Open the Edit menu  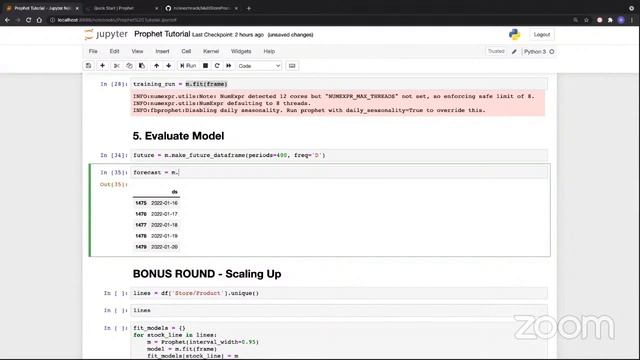(114, 51)
